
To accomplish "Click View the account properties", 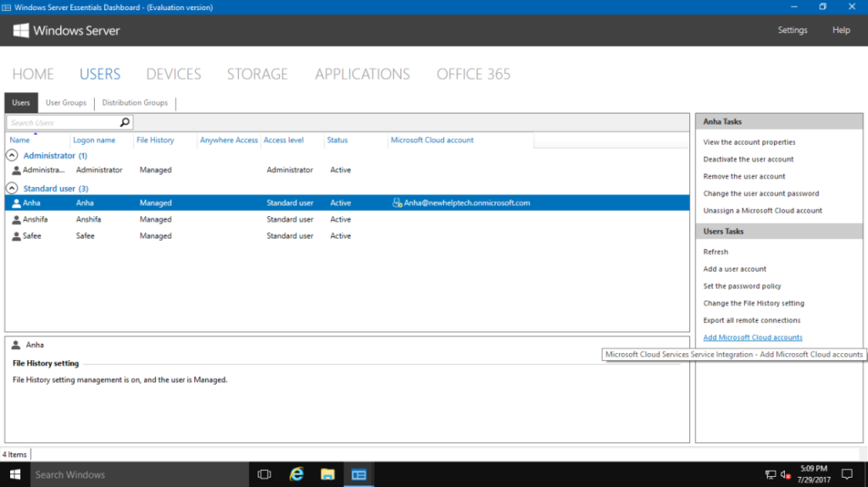I will (749, 142).
